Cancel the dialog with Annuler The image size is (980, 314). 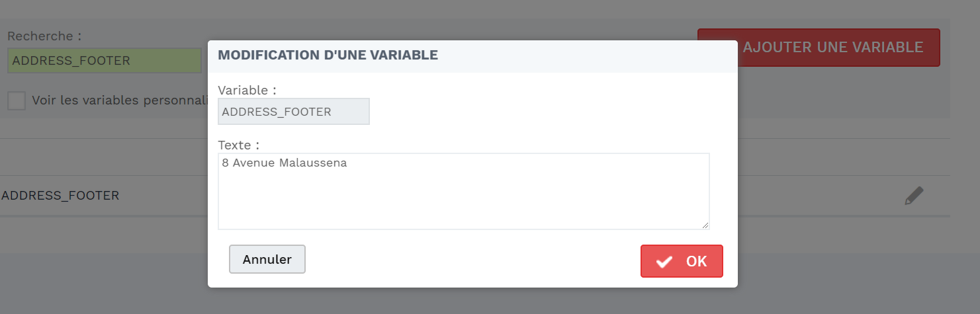coord(267,259)
